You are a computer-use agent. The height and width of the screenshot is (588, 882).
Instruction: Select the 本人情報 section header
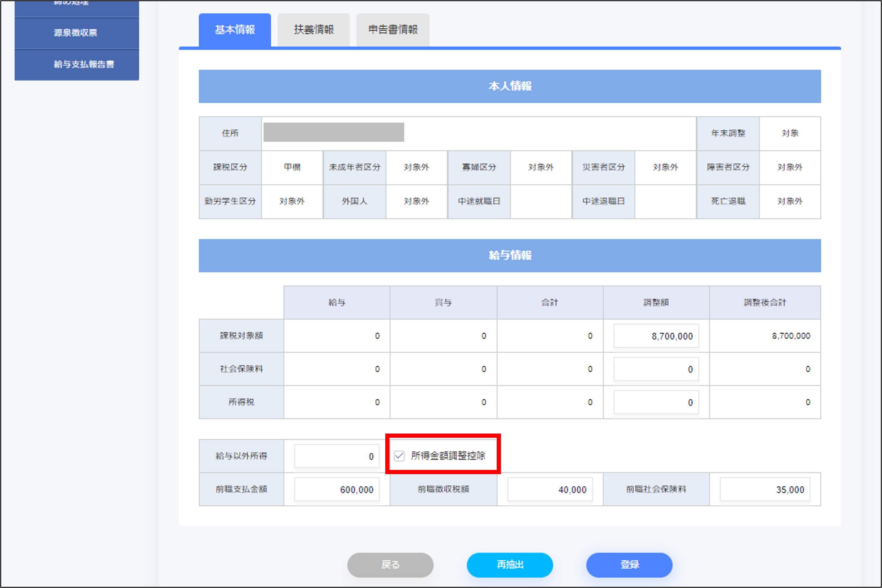click(x=510, y=86)
